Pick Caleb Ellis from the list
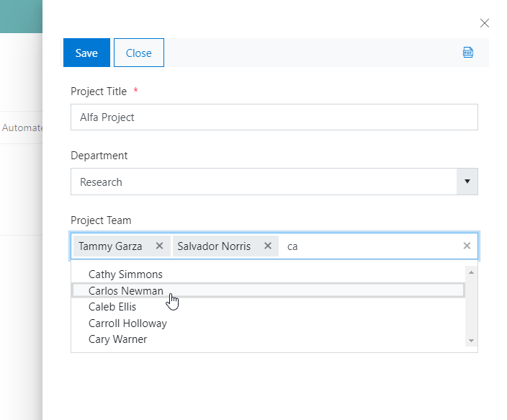507x420 pixels. (112, 307)
